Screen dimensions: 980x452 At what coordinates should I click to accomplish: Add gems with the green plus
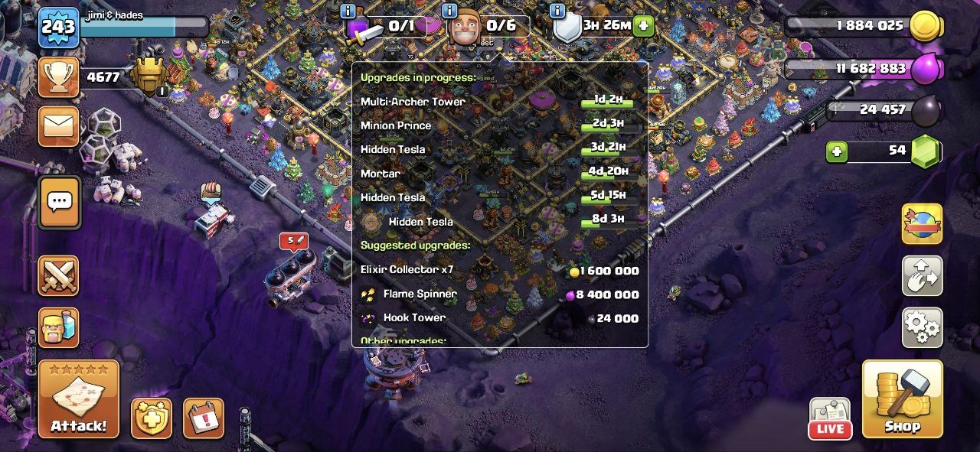[x=837, y=151]
